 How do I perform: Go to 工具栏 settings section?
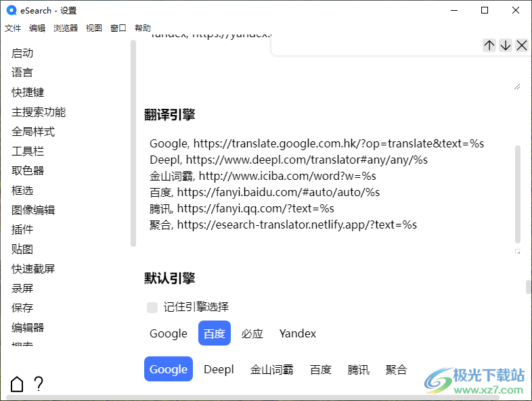point(28,151)
